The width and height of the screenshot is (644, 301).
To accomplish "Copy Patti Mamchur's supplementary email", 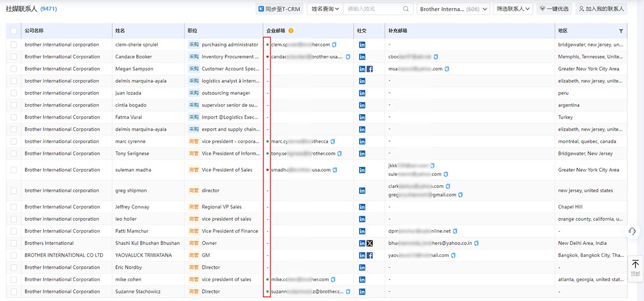I will 455,231.
